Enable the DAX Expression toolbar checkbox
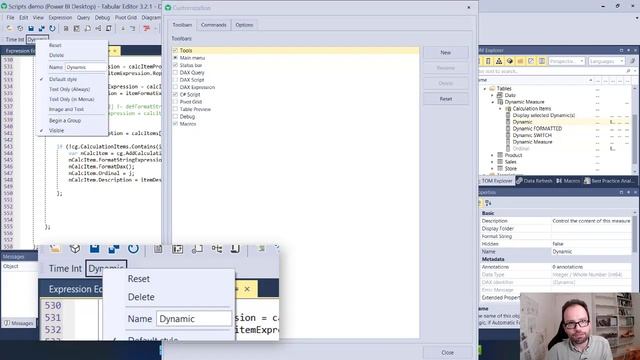The height and width of the screenshot is (360, 640). tap(175, 87)
